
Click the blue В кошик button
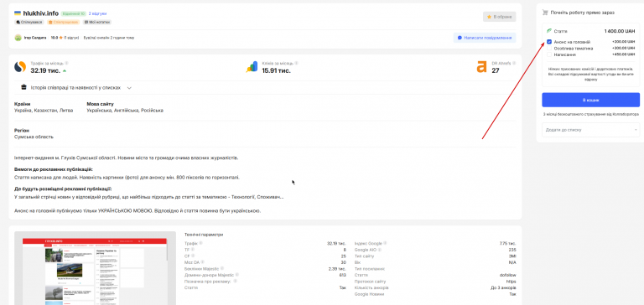[x=590, y=100]
